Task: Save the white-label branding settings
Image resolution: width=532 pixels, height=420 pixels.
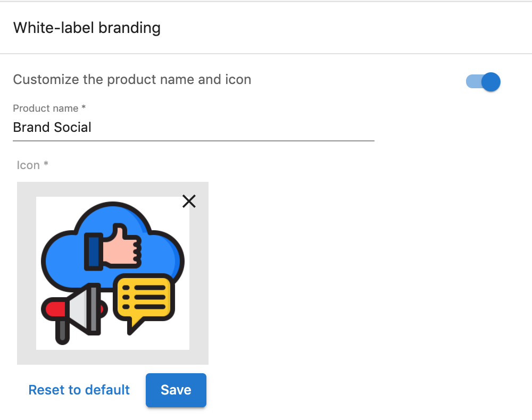Action: coord(176,390)
